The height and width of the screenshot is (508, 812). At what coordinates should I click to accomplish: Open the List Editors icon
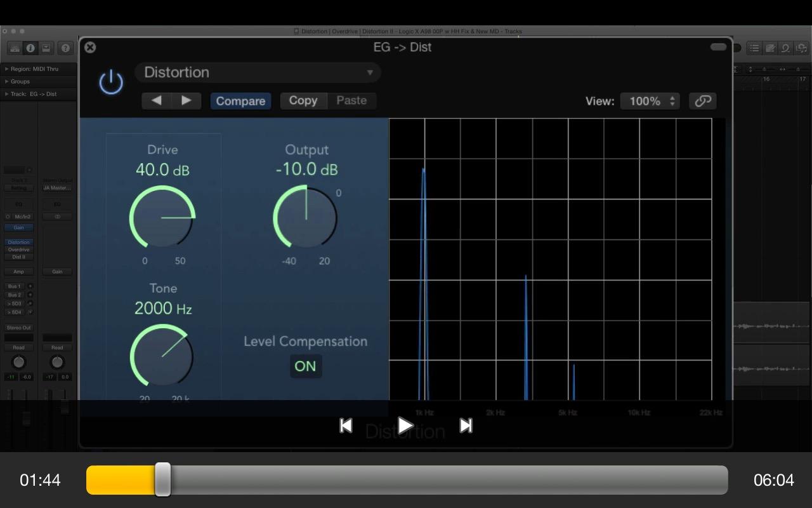754,48
